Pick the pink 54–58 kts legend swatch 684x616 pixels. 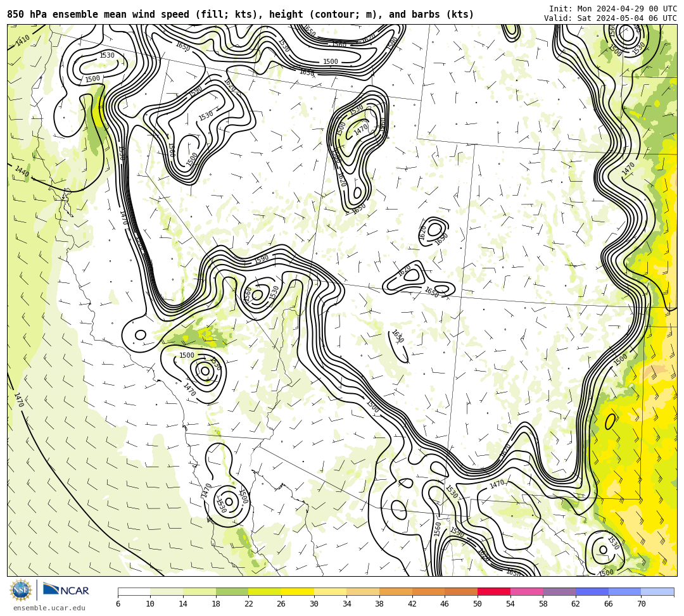526,591
